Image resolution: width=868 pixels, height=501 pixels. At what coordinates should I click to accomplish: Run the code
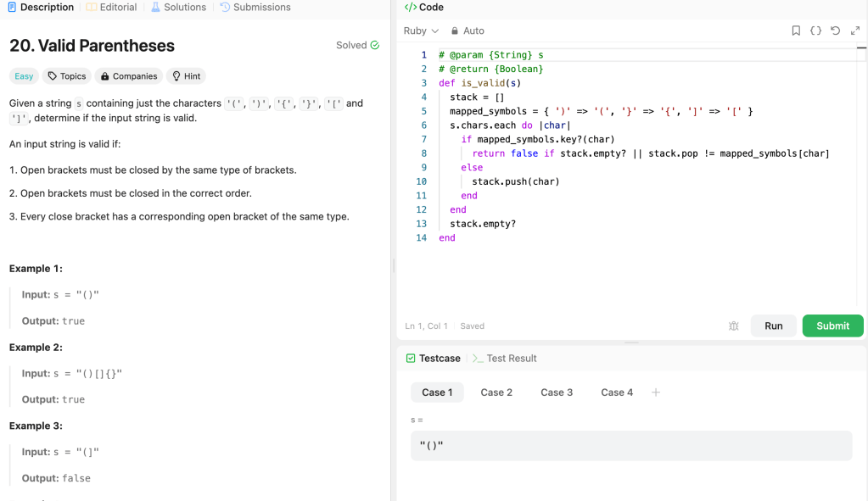pyautogui.click(x=773, y=326)
